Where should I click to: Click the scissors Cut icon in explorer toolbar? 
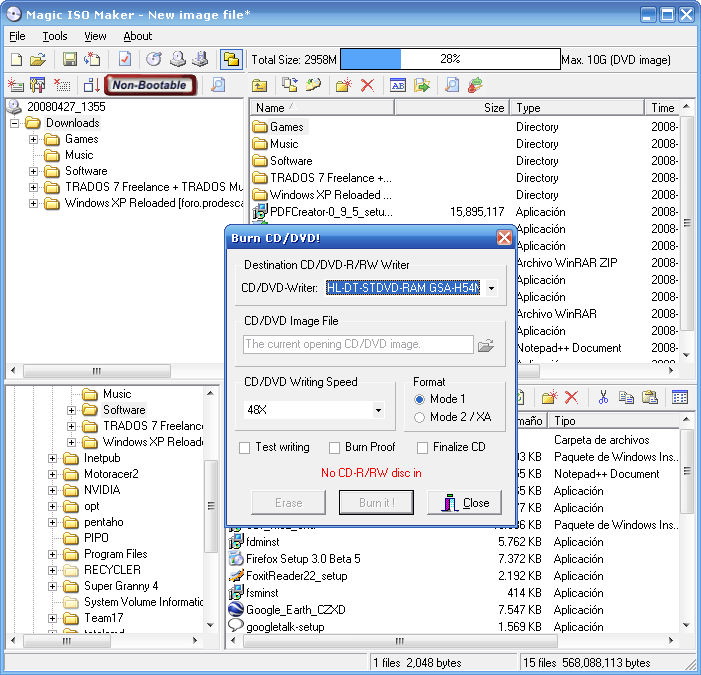pos(603,397)
